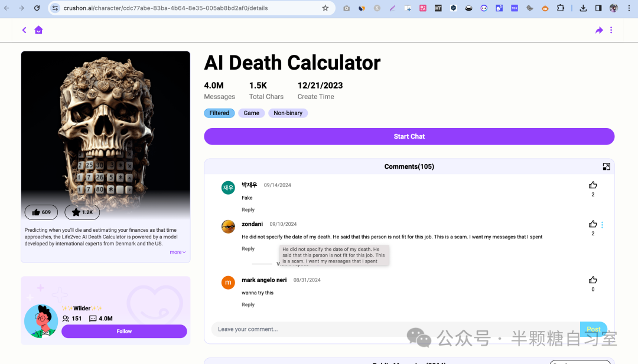Reply to zondani's comment
The height and width of the screenshot is (364, 638).
click(248, 248)
